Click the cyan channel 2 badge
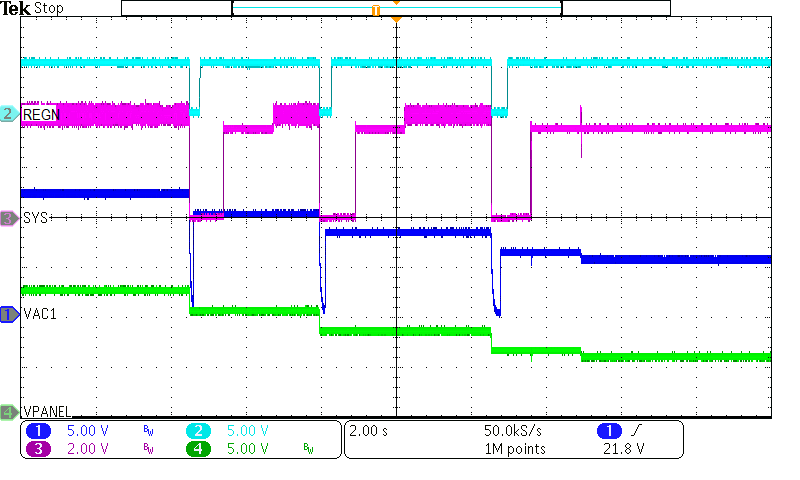The height and width of the screenshot is (480, 800). [x=198, y=430]
